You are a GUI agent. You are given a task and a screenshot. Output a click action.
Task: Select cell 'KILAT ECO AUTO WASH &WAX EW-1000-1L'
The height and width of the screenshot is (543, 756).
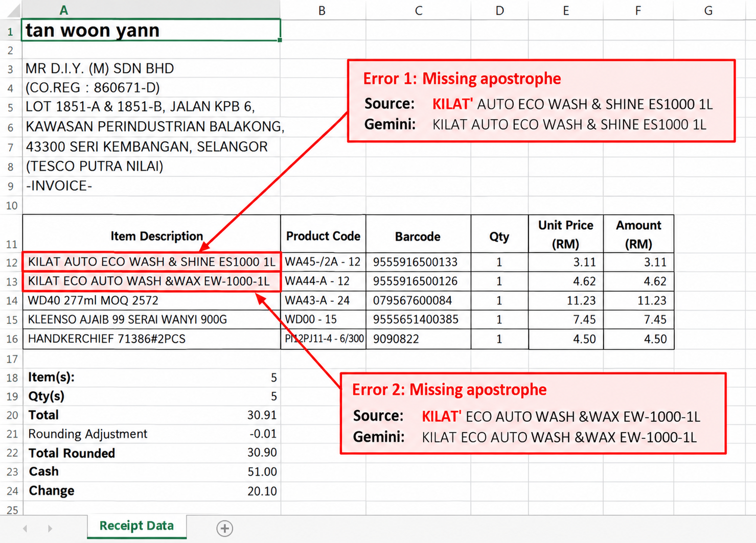151,281
